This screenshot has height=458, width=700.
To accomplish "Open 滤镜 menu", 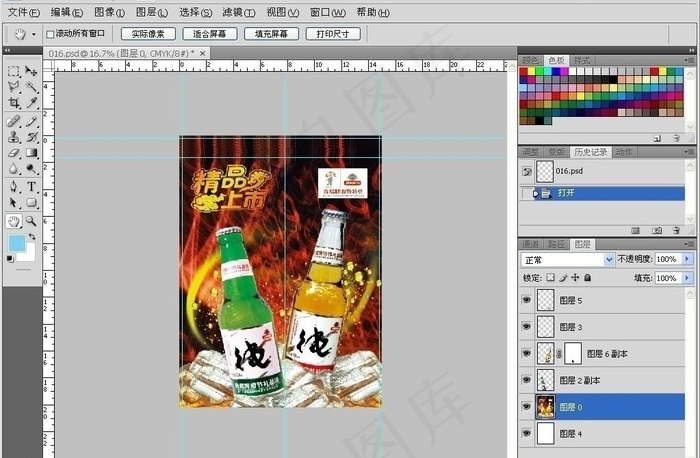I will point(239,12).
